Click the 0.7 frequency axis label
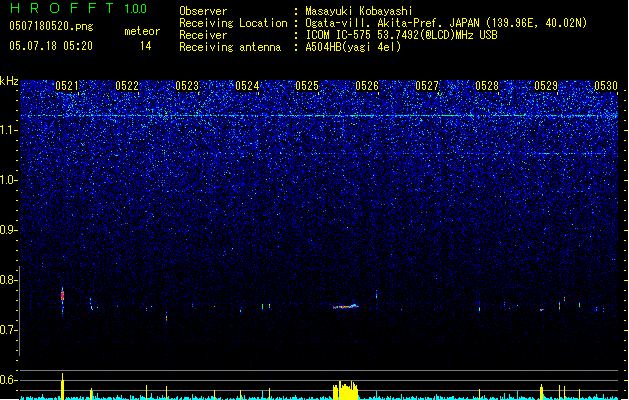 point(8,330)
